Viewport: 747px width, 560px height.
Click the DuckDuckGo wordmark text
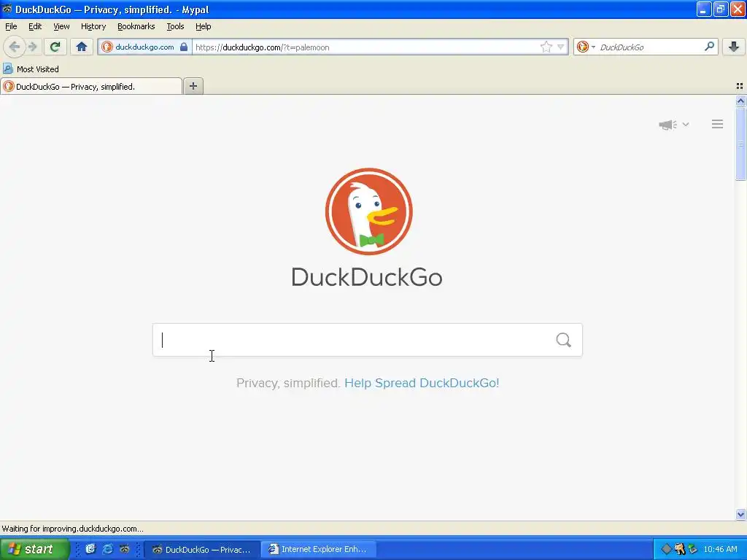367,276
